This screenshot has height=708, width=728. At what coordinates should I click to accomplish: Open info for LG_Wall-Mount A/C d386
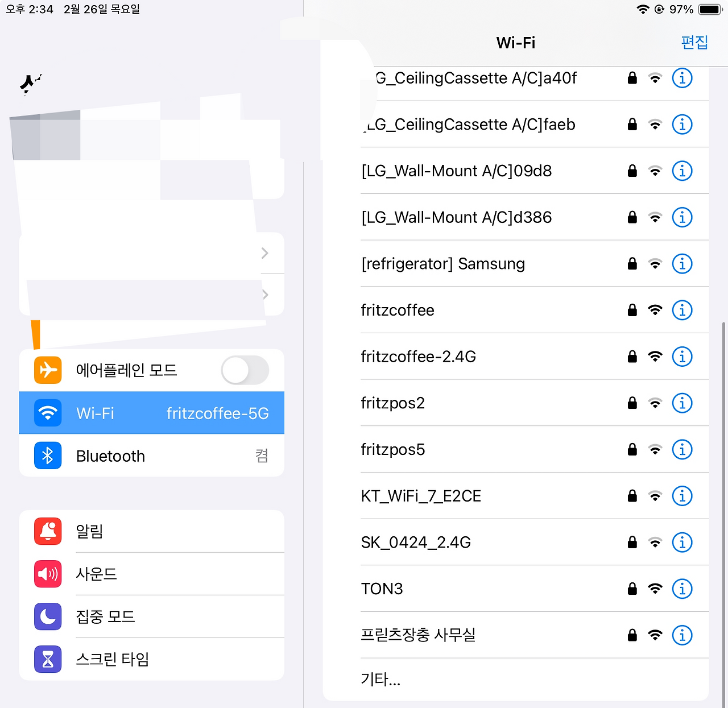(682, 217)
